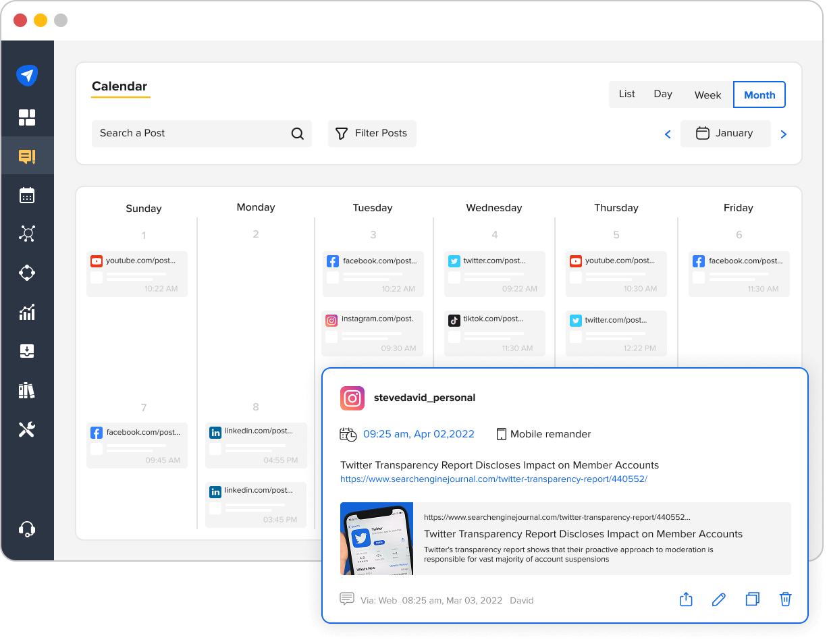This screenshot has width=829, height=644.
Task: Share the post using the share icon
Action: (x=686, y=599)
